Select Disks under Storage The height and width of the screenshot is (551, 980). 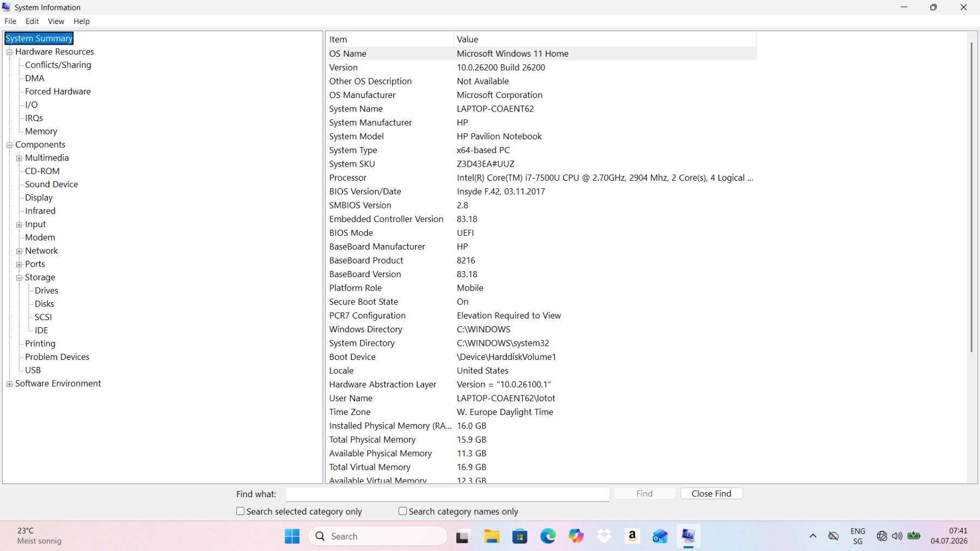pos(44,304)
